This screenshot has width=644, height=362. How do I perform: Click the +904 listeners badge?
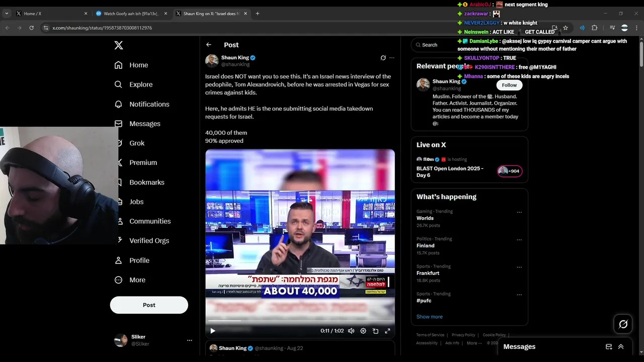click(510, 171)
